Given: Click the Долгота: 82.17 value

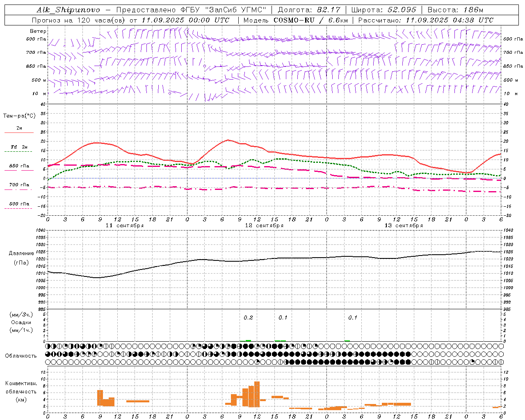Looking at the screenshot, I should 309,10.
